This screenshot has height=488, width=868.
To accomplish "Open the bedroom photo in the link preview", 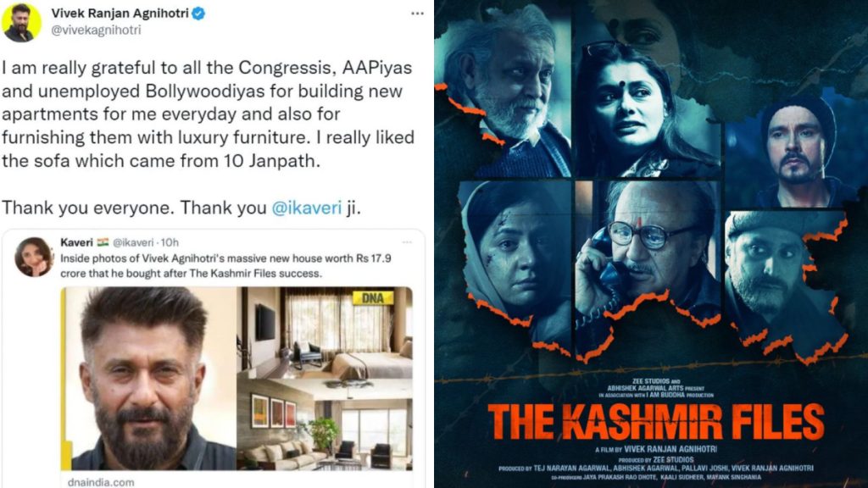I will (325, 333).
